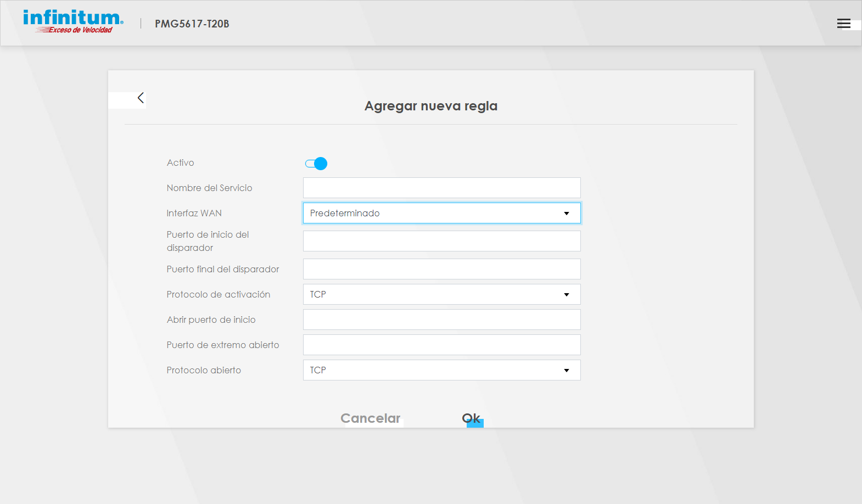Viewport: 862px width, 504px height.
Task: Click the Activo label text
Action: pos(180,163)
